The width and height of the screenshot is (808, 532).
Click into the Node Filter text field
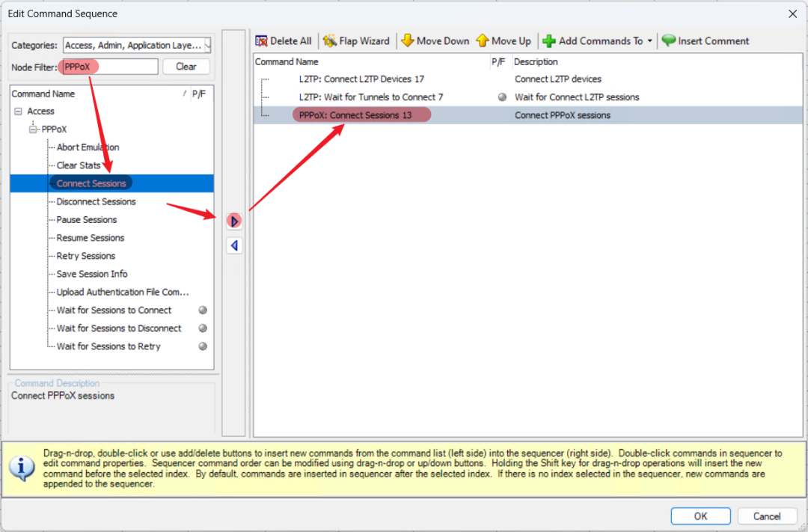pos(127,67)
